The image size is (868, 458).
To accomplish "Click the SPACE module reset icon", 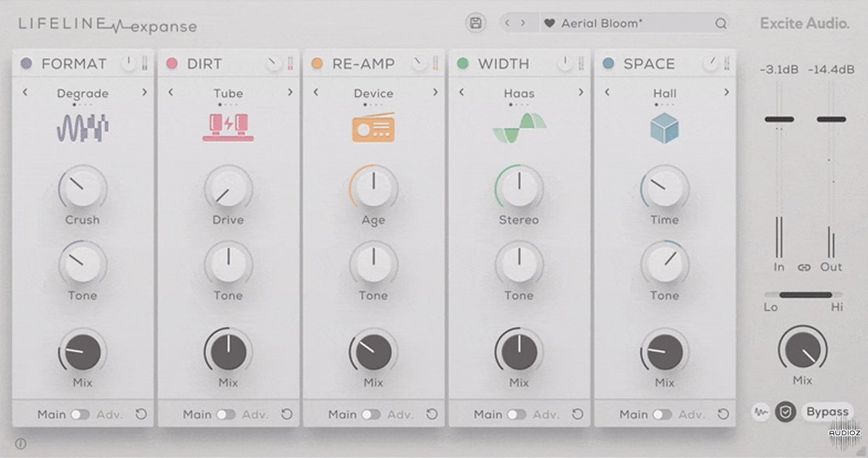I will pyautogui.click(x=723, y=415).
